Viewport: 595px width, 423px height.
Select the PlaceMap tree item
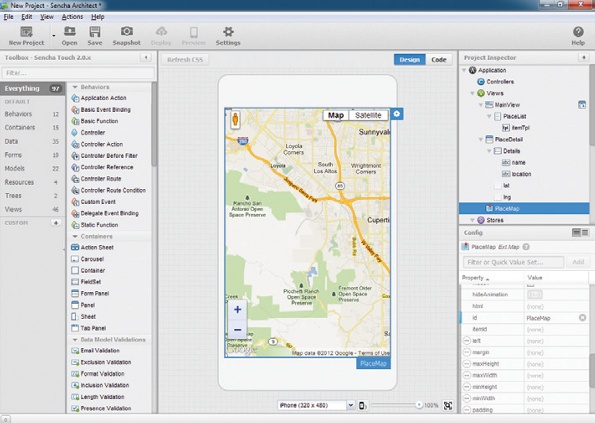(x=524, y=209)
